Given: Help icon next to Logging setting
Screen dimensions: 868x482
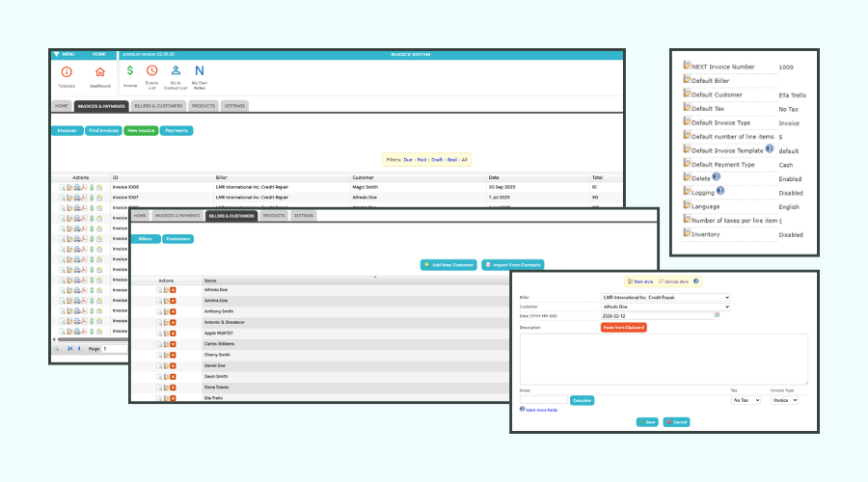Looking at the screenshot, I should pyautogui.click(x=720, y=191).
